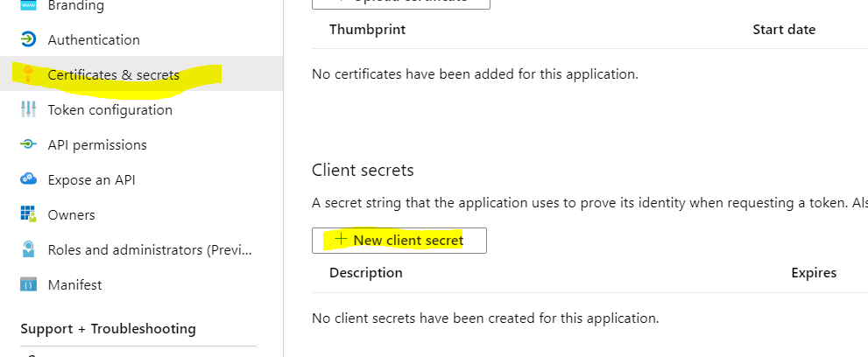Open the Manifest editor entry
This screenshot has height=357, width=868.
[75, 284]
